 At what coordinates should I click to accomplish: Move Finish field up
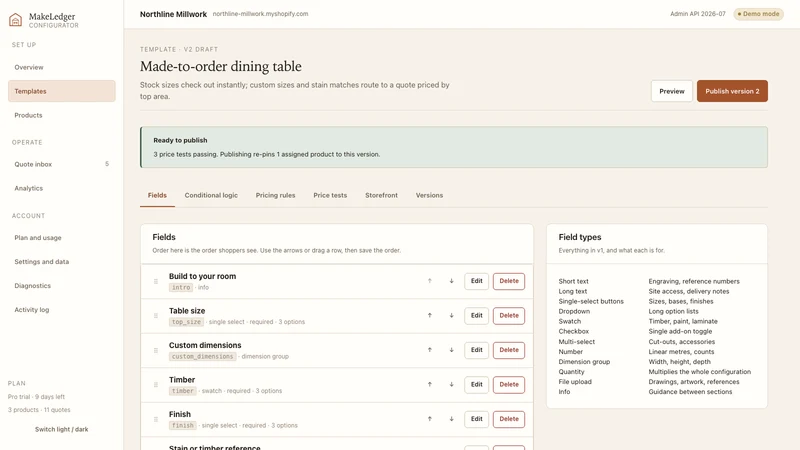(x=430, y=419)
